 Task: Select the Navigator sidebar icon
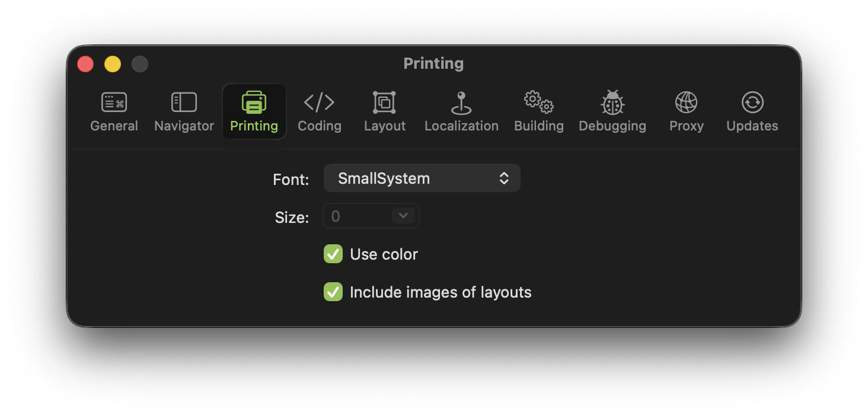(184, 103)
